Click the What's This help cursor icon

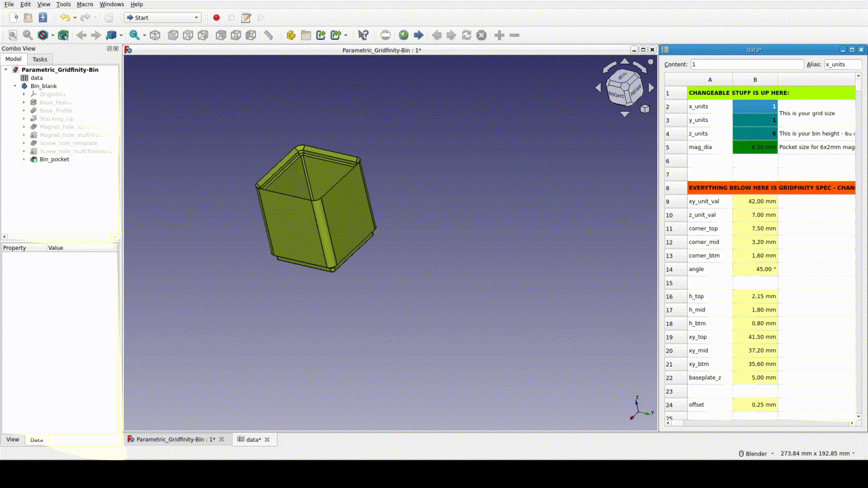click(x=363, y=35)
